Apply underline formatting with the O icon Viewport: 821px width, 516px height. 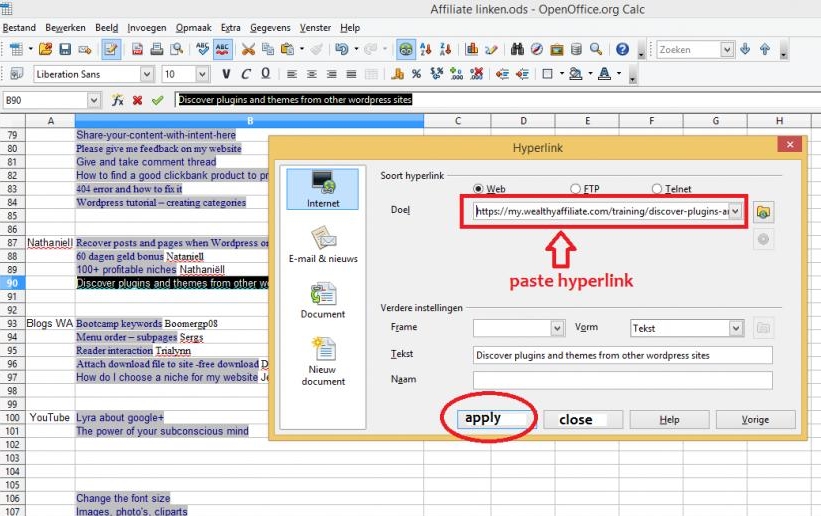265,74
